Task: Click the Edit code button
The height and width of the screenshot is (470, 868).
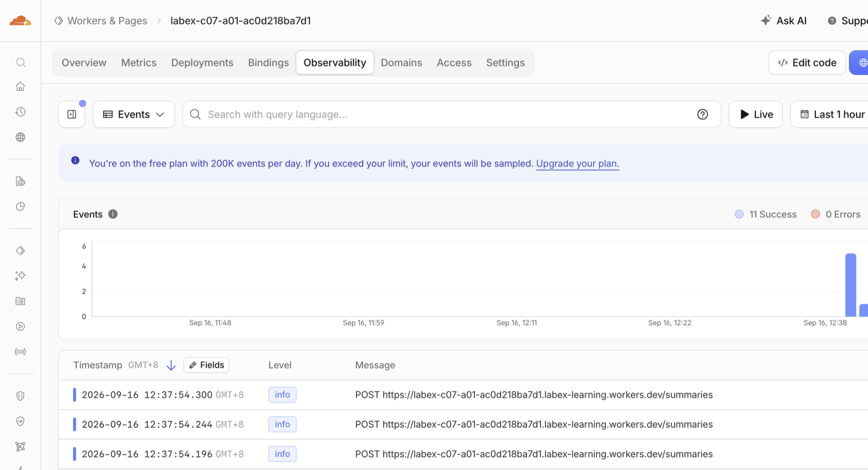Action: (x=807, y=63)
